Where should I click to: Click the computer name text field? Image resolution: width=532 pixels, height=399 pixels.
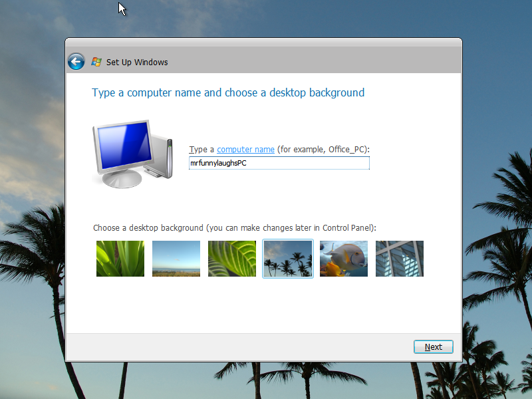pos(279,163)
